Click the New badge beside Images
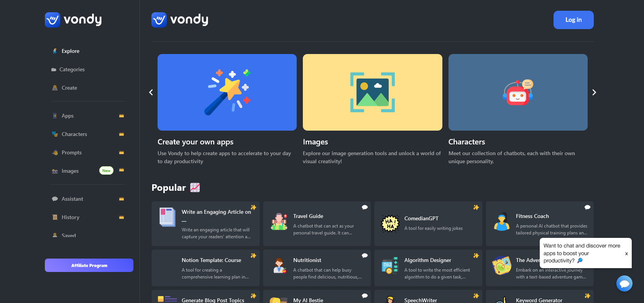Screen dimensions: 644x303 pos(106,170)
